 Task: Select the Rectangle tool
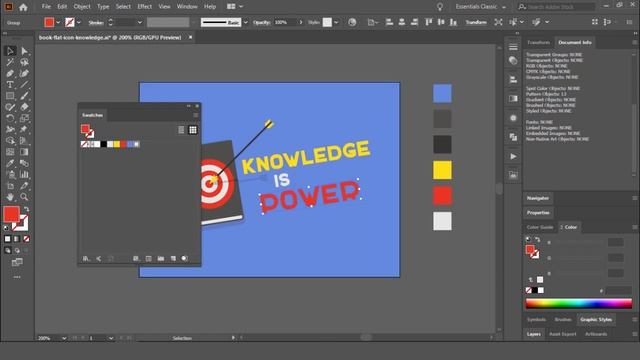point(10,96)
